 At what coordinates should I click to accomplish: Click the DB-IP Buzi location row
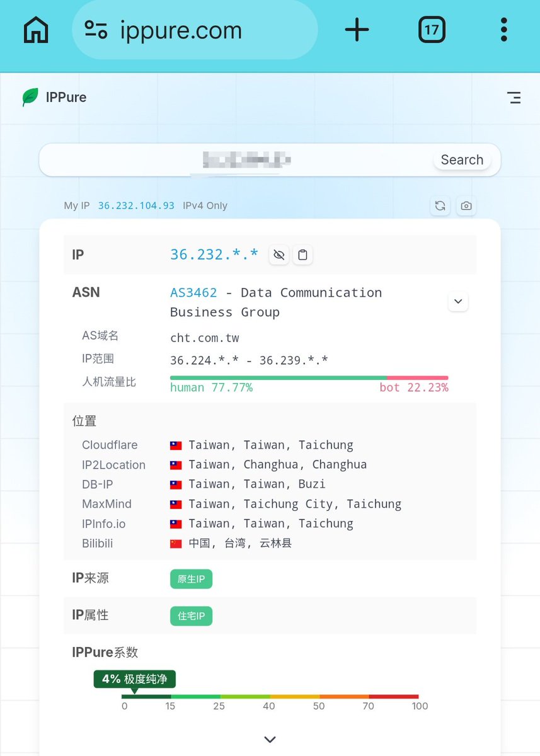pos(270,484)
